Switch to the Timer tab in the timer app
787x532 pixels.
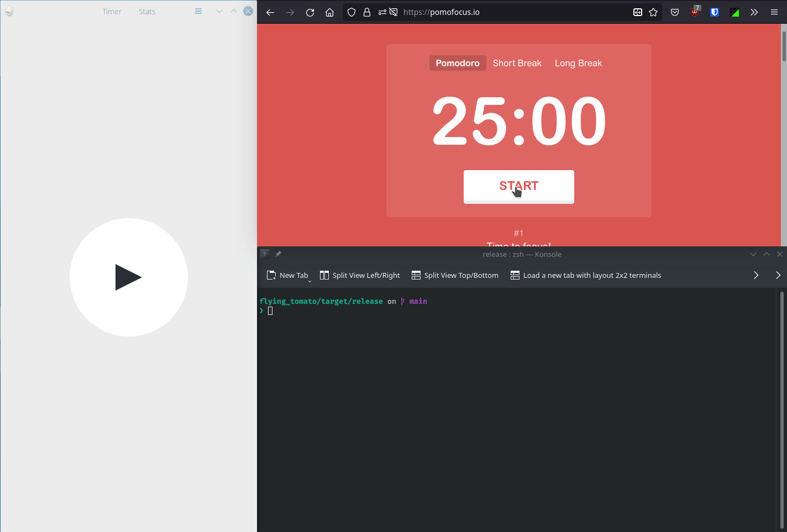click(x=112, y=12)
